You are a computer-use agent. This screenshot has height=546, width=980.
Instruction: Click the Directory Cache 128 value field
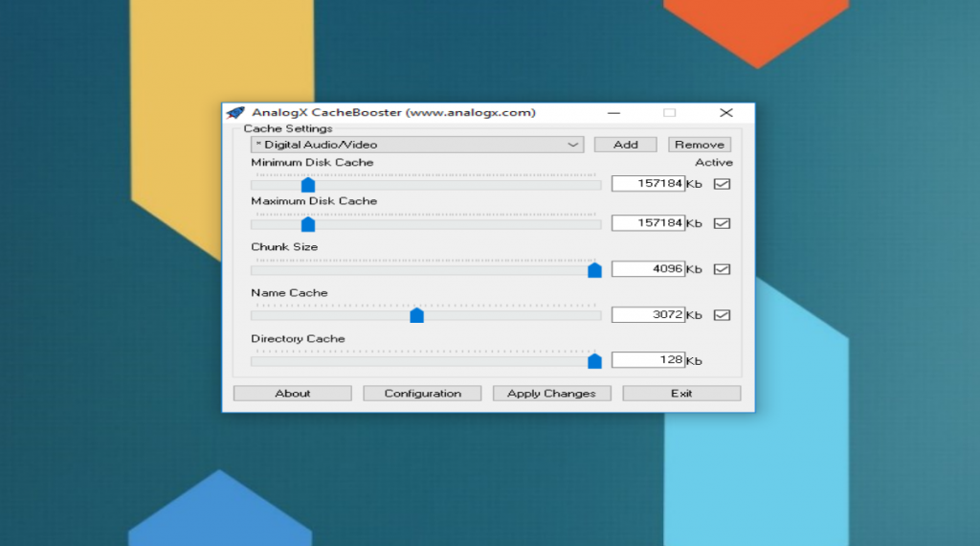pyautogui.click(x=648, y=359)
